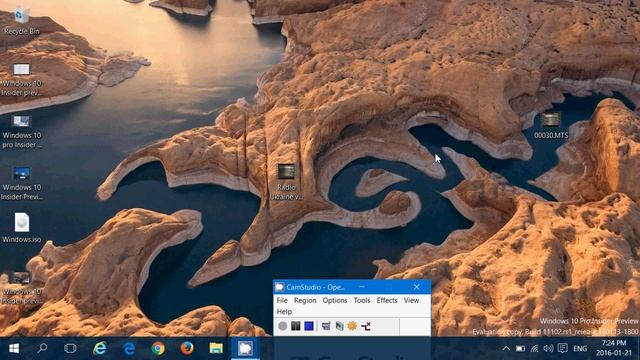Screen dimensions: 640x360
Task: Launch Microsoft Edge from the taskbar
Action: click(129, 348)
